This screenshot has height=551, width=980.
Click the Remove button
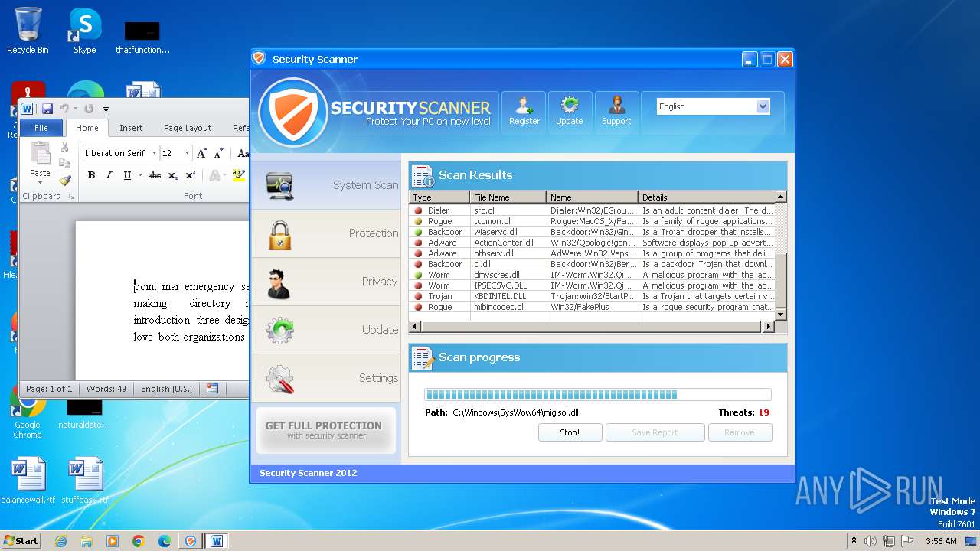740,432
